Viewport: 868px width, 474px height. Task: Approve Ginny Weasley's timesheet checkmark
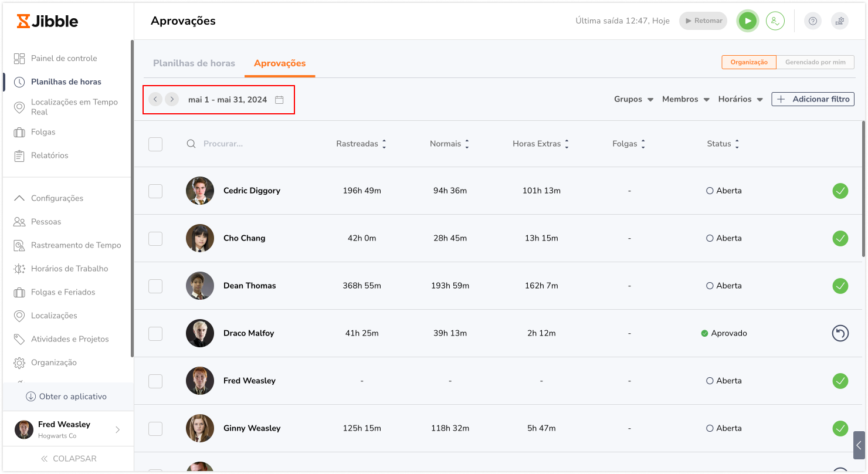pyautogui.click(x=840, y=428)
